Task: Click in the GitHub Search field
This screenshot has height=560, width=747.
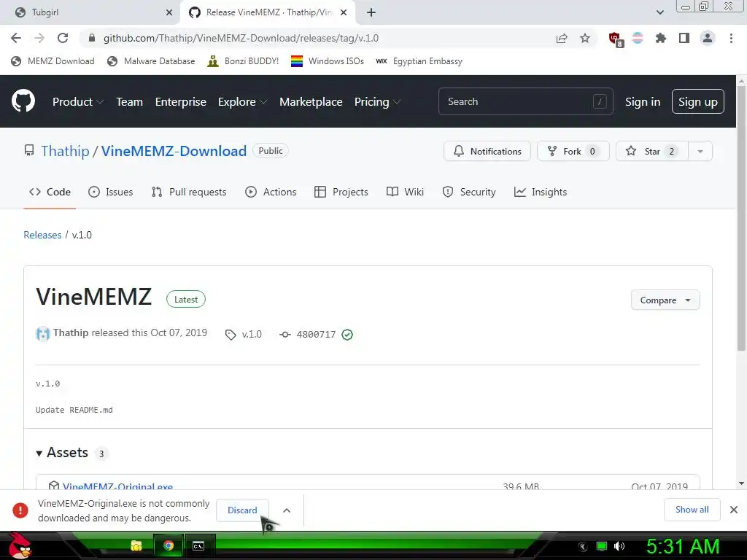Action: [525, 101]
